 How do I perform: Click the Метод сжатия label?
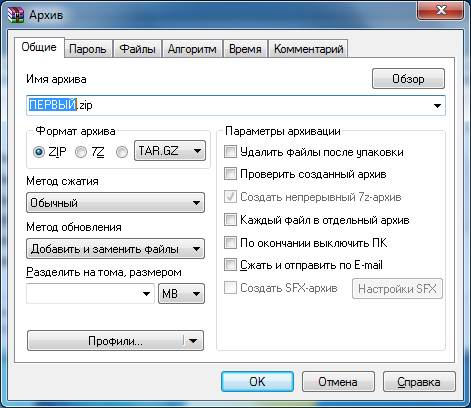[62, 181]
